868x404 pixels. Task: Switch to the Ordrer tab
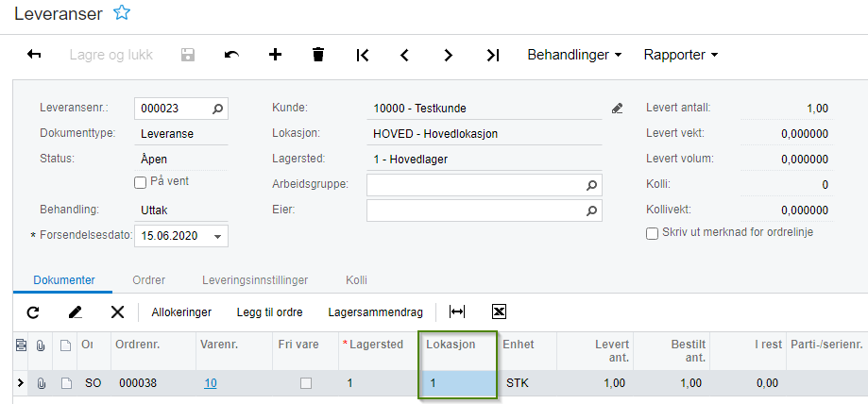pos(149,280)
